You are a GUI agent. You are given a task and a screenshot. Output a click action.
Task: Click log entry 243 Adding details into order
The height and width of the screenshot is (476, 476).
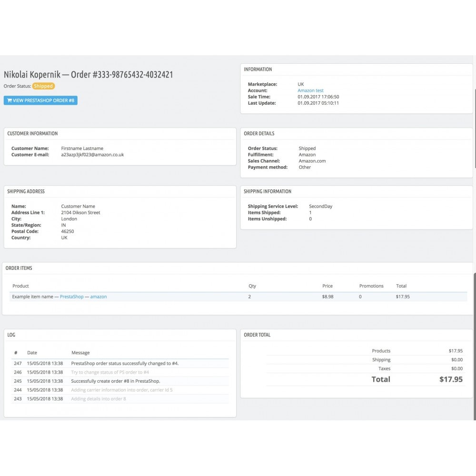[99, 399]
